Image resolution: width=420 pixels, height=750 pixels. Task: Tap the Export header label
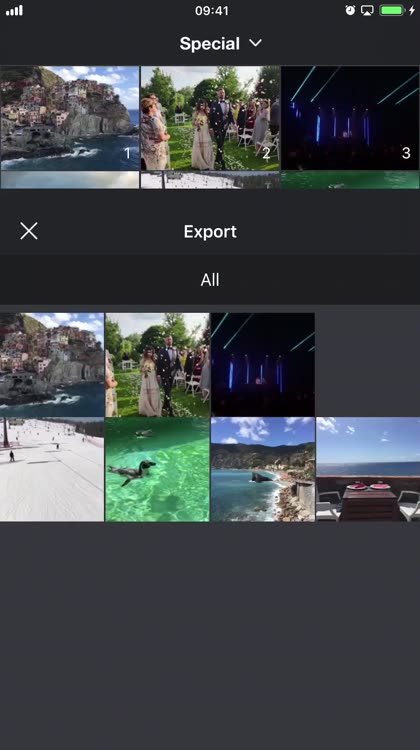coord(210,232)
